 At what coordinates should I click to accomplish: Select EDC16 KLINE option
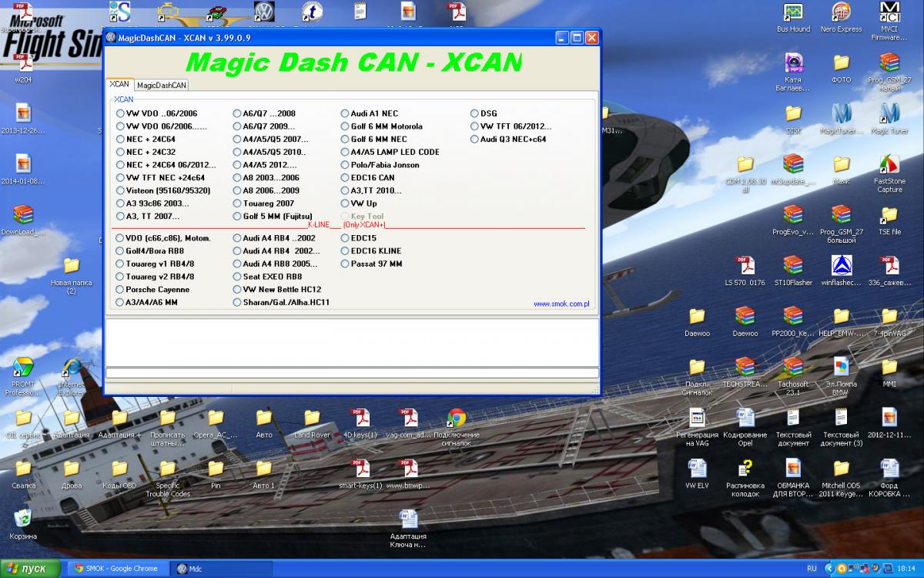coord(345,251)
